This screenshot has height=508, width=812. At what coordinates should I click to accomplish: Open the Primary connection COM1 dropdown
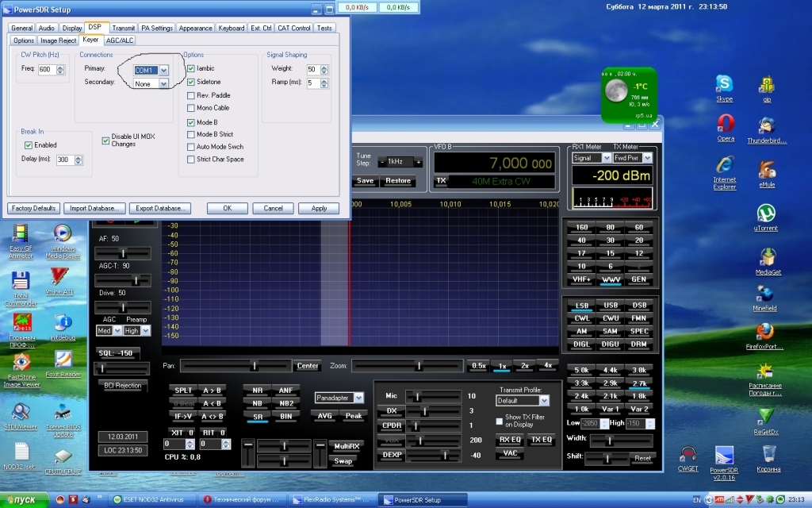pyautogui.click(x=164, y=71)
